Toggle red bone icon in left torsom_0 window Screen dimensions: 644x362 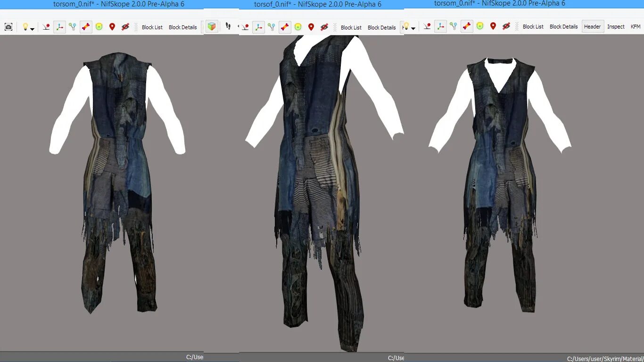click(86, 27)
